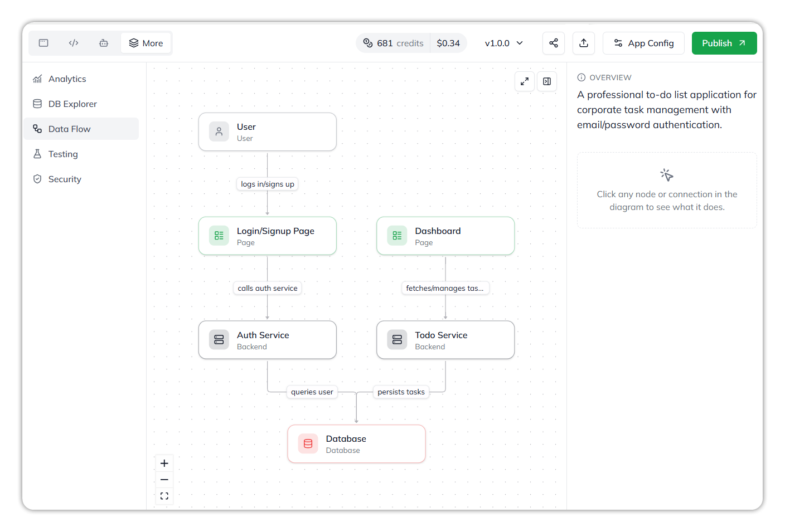Toggle the side panel icon

point(547,81)
